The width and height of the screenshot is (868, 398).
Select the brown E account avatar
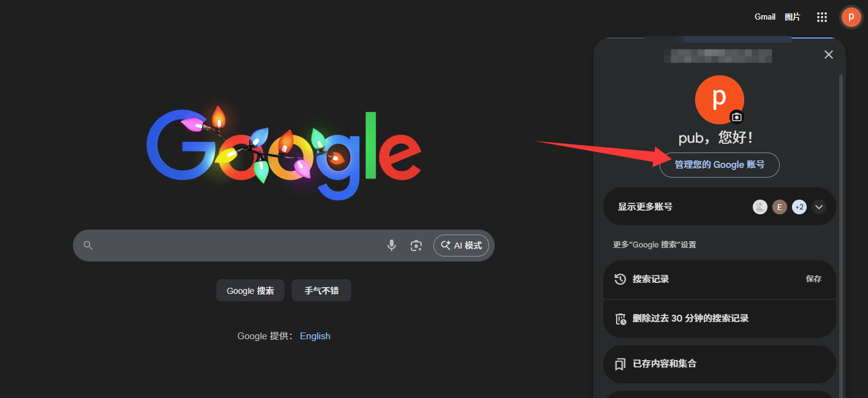[780, 207]
